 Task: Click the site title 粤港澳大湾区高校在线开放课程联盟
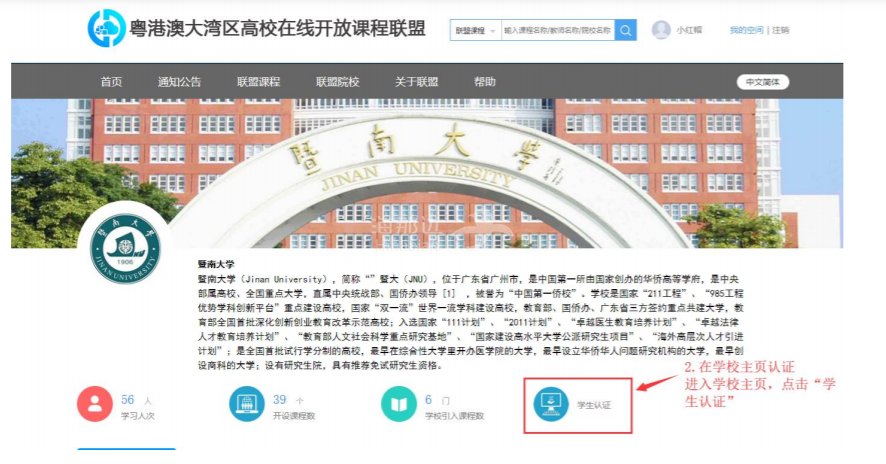[x=277, y=28]
